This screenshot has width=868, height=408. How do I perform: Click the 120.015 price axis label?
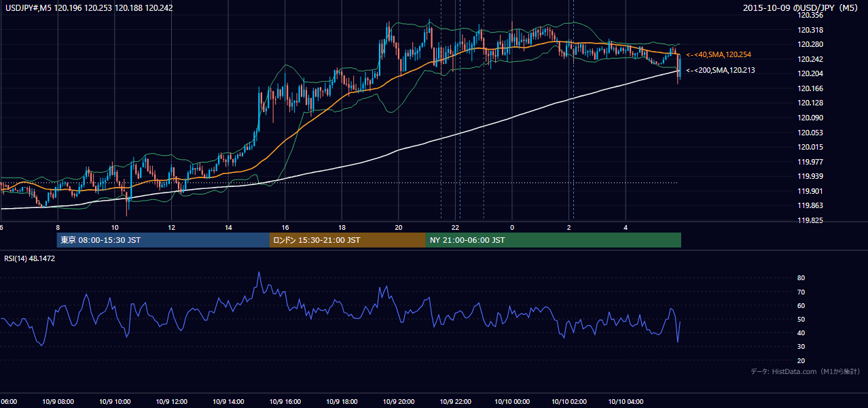[x=809, y=148]
